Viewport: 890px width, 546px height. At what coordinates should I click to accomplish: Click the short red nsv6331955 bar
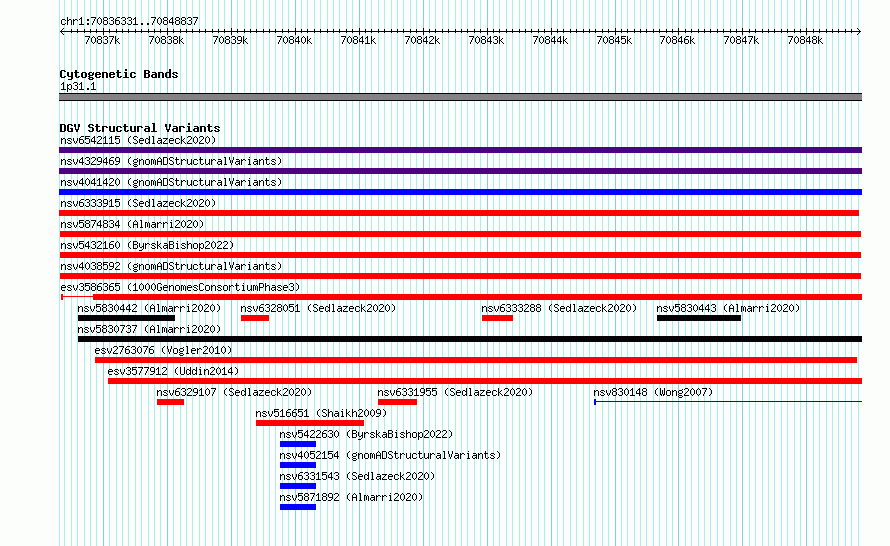point(397,402)
